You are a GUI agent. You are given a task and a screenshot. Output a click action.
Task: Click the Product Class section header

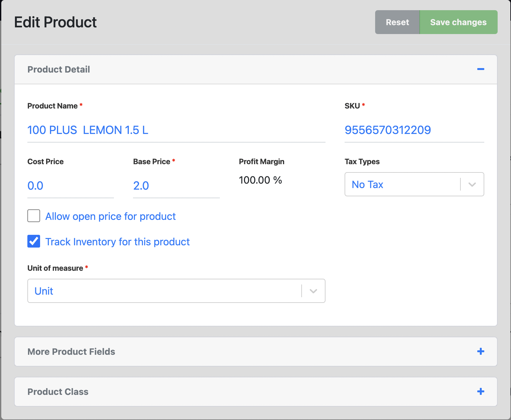(256, 392)
